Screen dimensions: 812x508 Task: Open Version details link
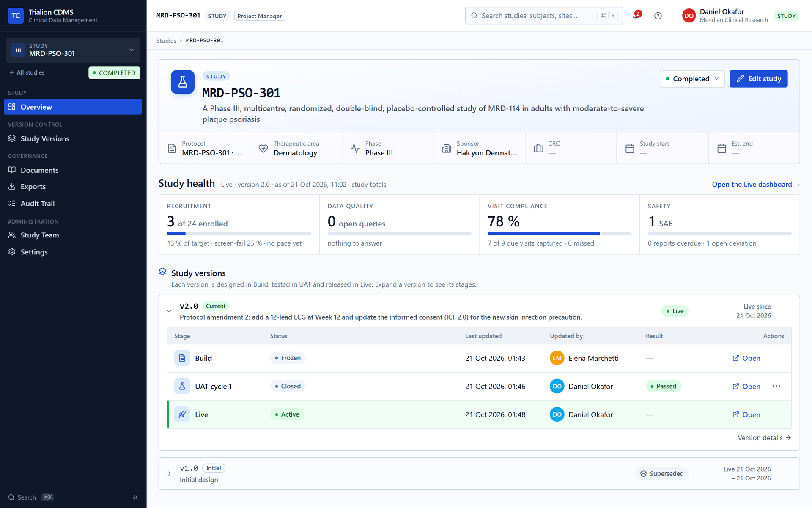coord(764,438)
